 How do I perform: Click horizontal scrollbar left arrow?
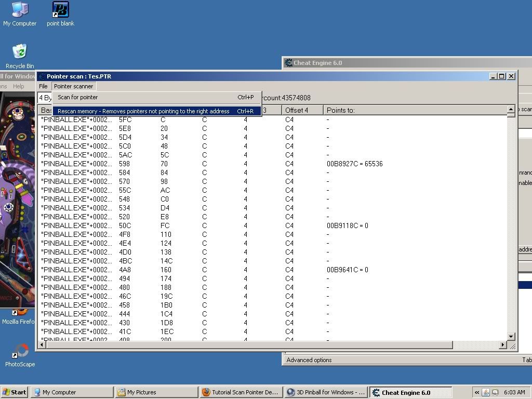[42, 345]
